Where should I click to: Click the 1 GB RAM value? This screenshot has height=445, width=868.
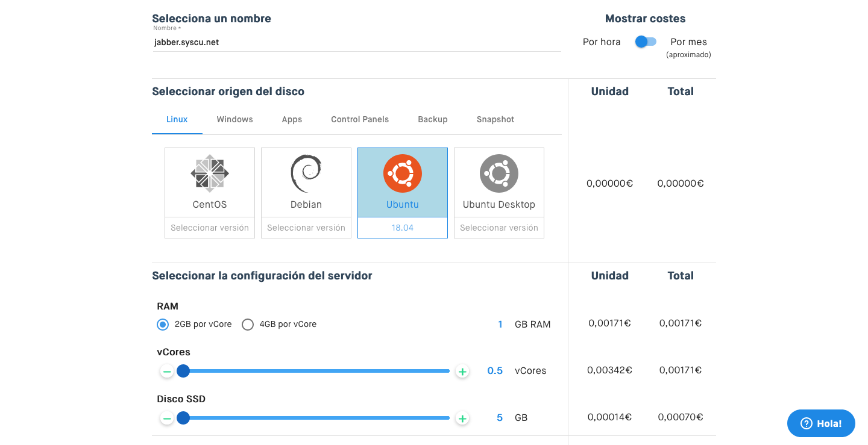pyautogui.click(x=500, y=325)
